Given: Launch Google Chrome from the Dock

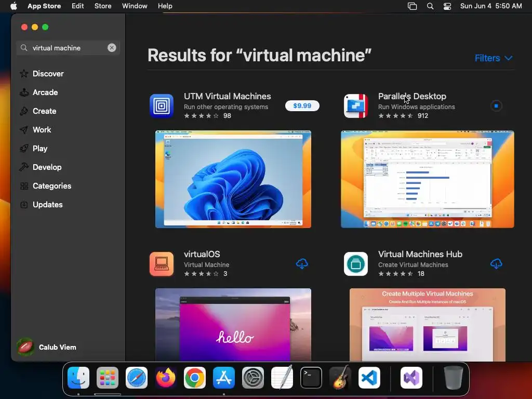Looking at the screenshot, I should click(195, 378).
